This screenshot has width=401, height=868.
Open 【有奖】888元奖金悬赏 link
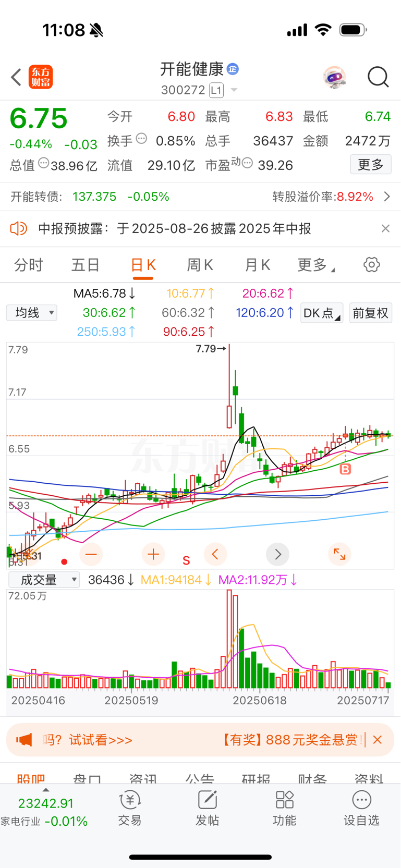290,740
